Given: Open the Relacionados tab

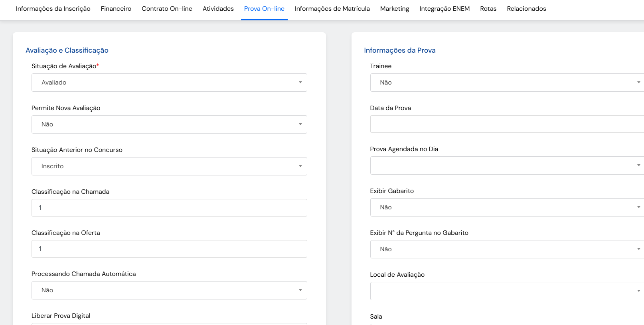Looking at the screenshot, I should [526, 9].
